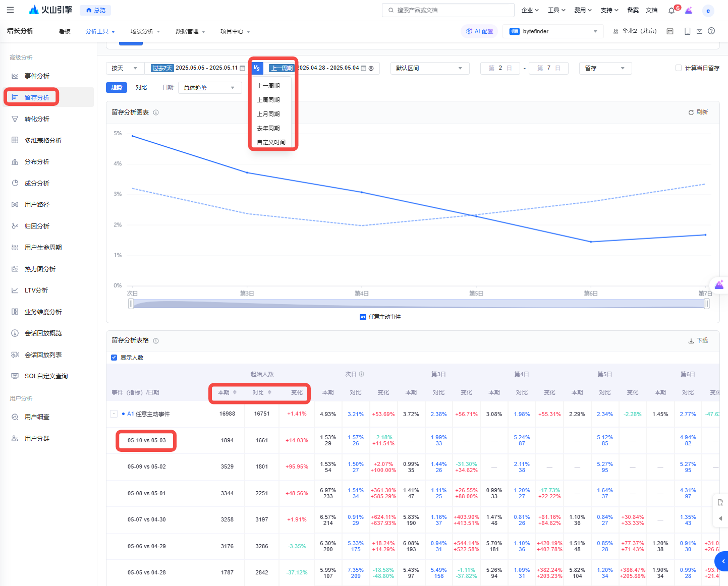
Task: Expand the 费用 top menu
Action: [x=583, y=10]
